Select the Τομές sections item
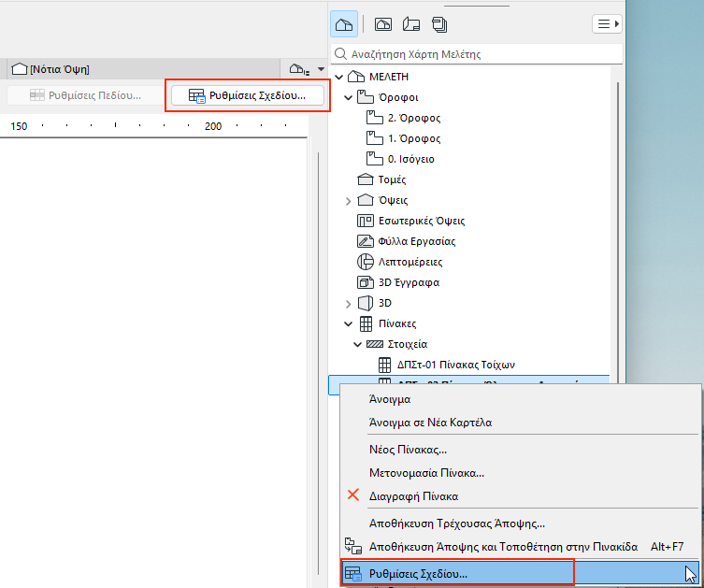Viewport: 704px width, 588px height. click(392, 180)
